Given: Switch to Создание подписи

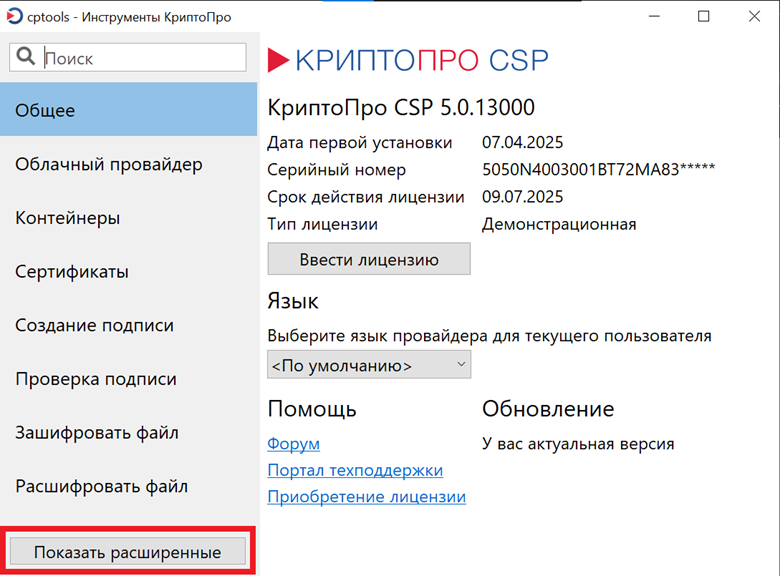Looking at the screenshot, I should click(128, 325).
